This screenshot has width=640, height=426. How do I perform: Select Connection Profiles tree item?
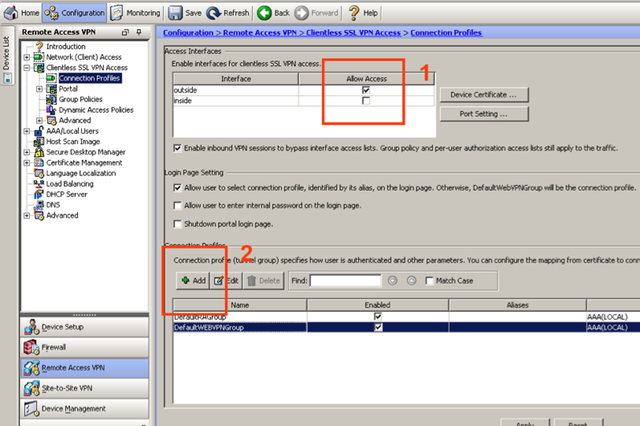tap(90, 78)
